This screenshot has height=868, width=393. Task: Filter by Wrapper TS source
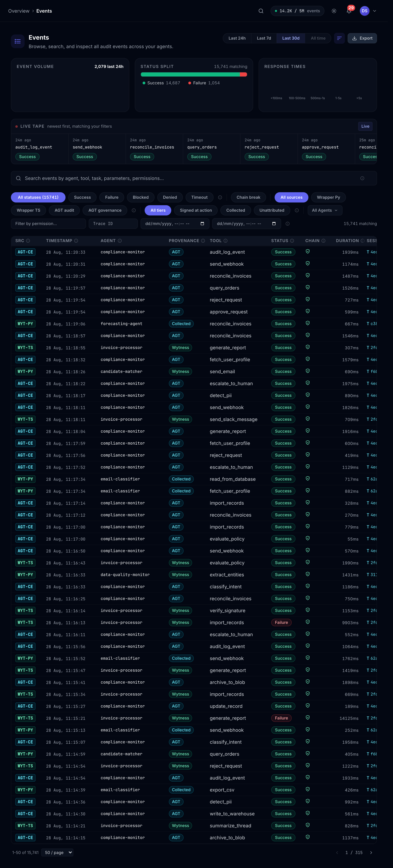28,210
